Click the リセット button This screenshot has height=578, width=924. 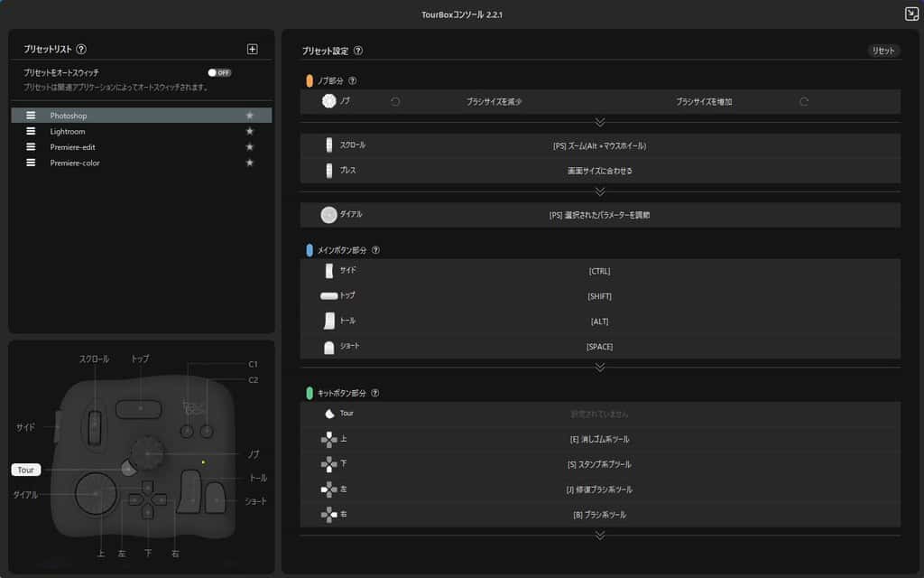coord(882,51)
